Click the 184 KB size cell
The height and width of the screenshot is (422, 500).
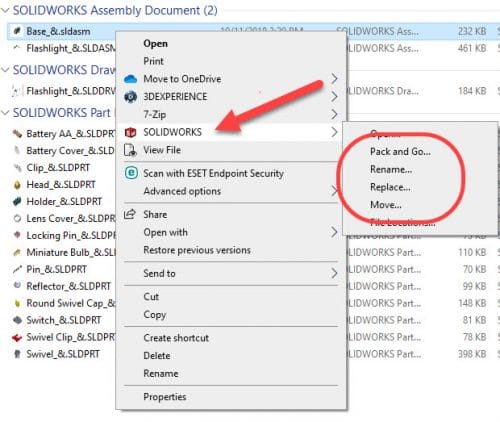pyautogui.click(x=472, y=91)
